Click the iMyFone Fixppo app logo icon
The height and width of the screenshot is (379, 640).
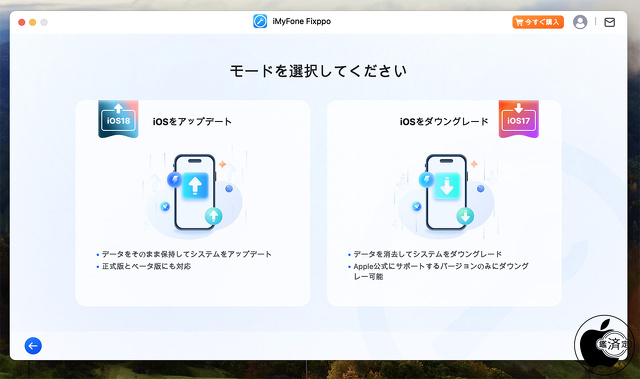coord(260,21)
